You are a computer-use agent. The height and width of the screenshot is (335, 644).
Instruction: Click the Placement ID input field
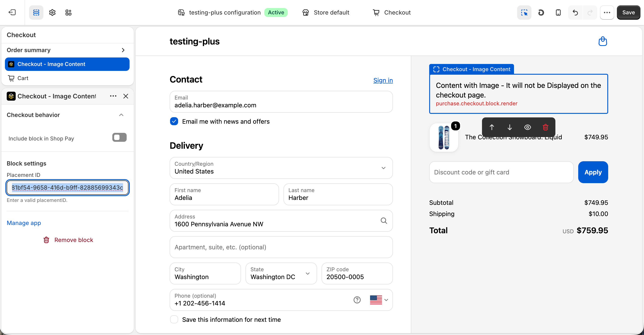67,188
